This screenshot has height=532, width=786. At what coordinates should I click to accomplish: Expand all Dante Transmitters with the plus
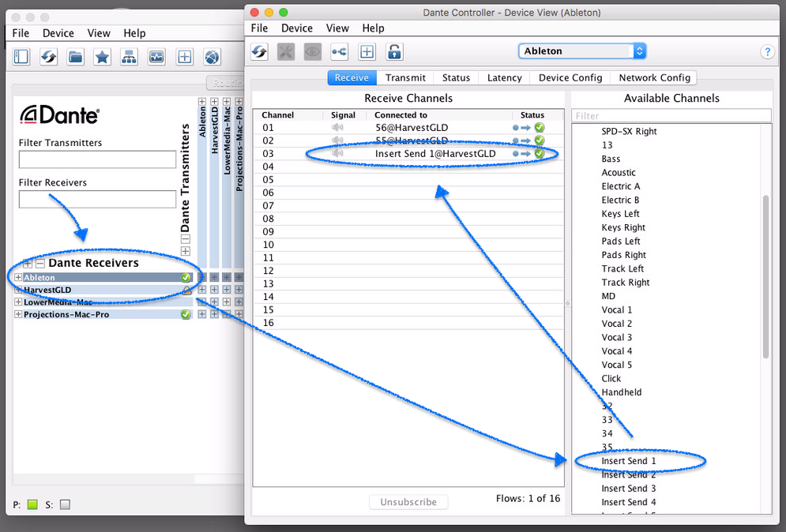(x=185, y=251)
